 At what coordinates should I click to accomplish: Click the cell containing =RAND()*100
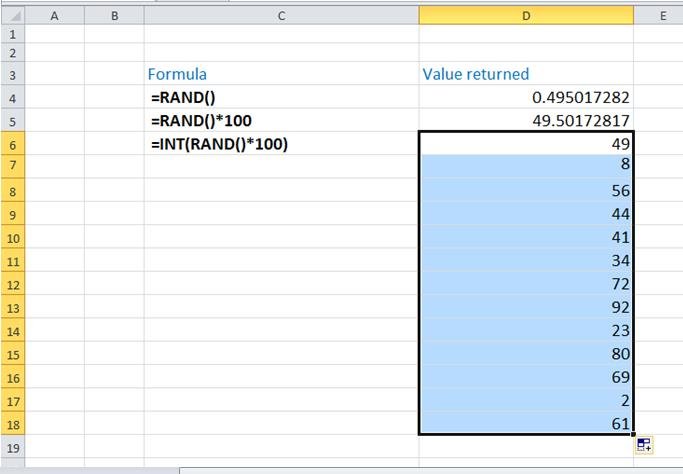point(281,121)
